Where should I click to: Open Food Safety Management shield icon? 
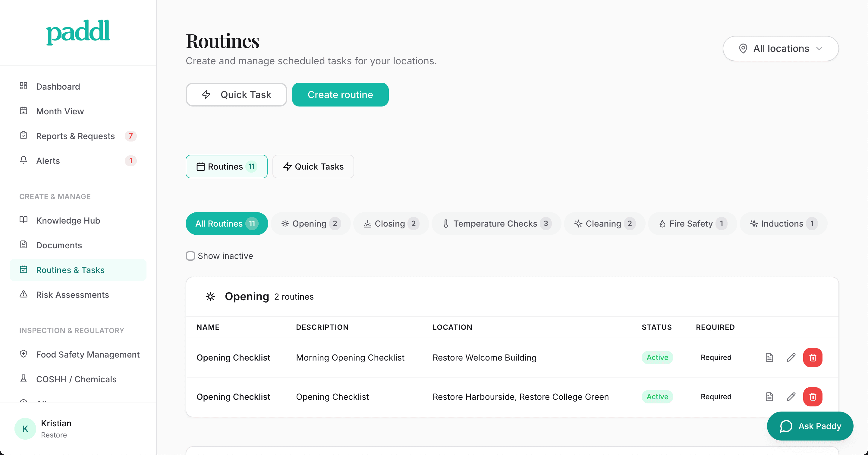[24, 354]
